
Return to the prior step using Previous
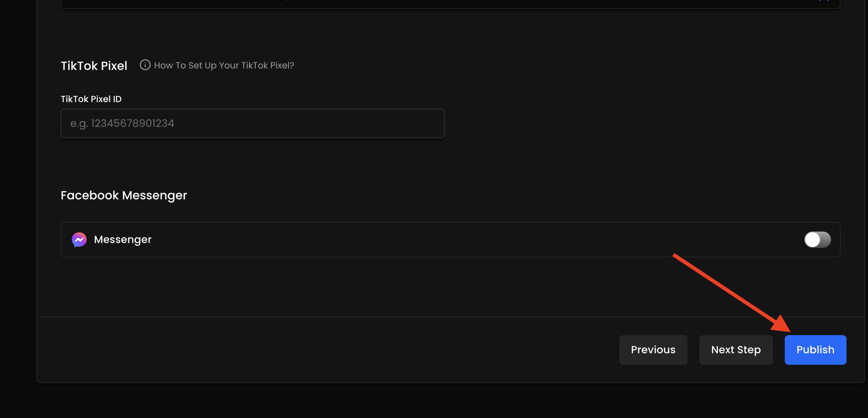tap(653, 350)
